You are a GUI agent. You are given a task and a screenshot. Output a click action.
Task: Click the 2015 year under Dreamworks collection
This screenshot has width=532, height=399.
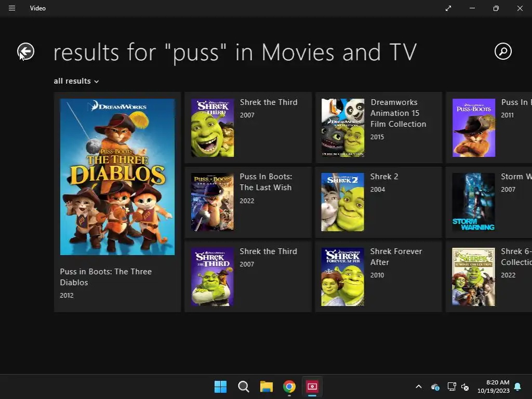(377, 137)
